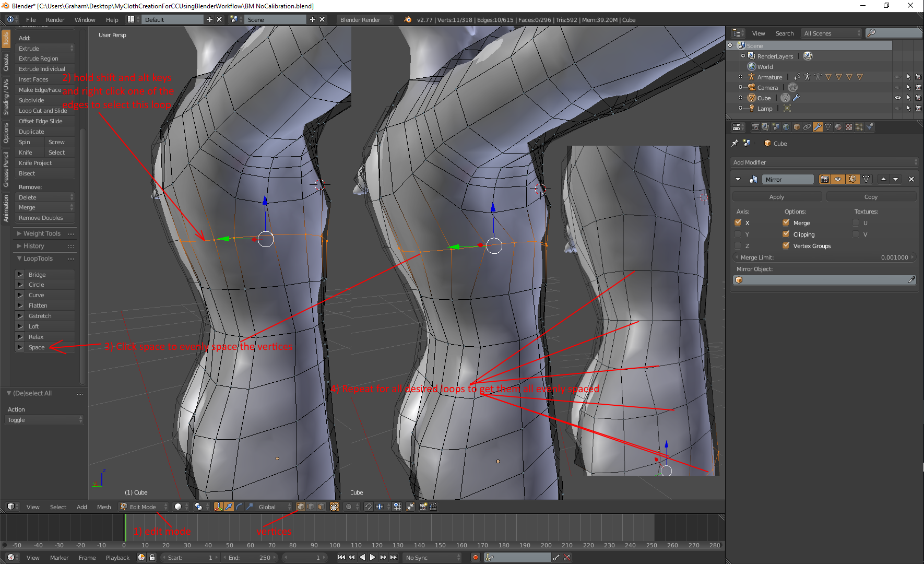The height and width of the screenshot is (564, 924).
Task: Toggle the X axis checkbox
Action: click(x=738, y=222)
